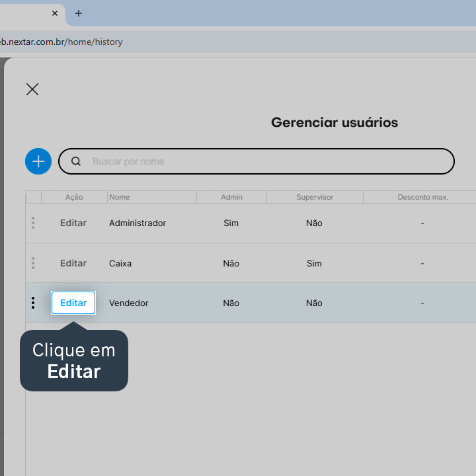The image size is (476, 476).
Task: Click the Admin value Não for Vendedor
Action: pos(231,303)
